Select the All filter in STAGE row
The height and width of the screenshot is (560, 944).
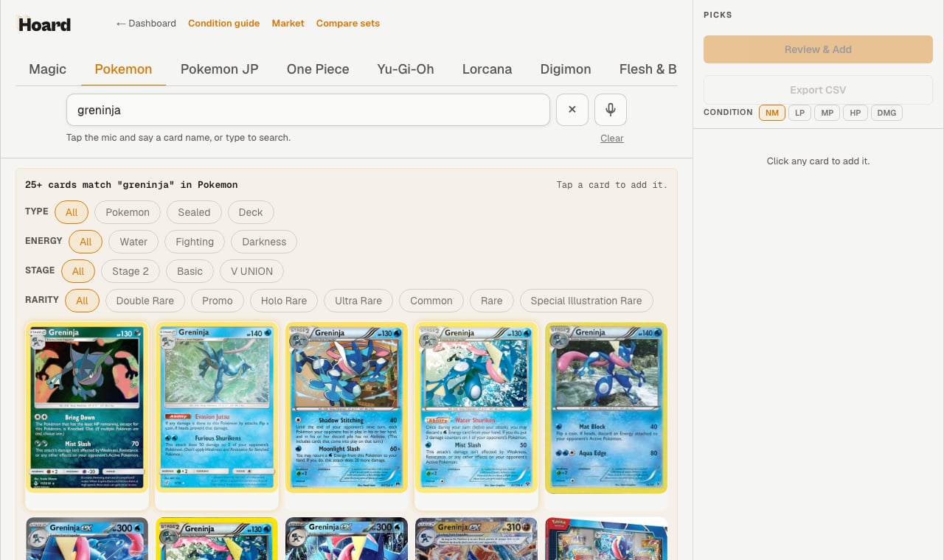[x=78, y=271]
